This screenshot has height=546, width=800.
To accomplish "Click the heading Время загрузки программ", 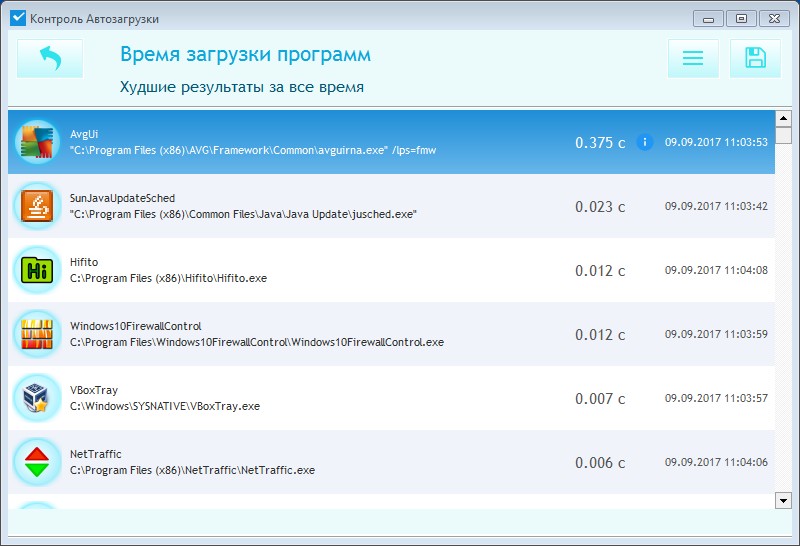I will (245, 55).
